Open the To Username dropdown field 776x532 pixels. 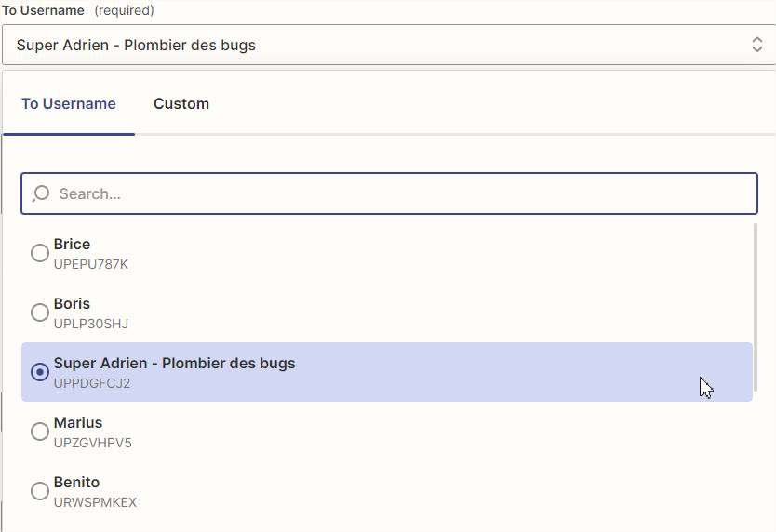point(372,45)
